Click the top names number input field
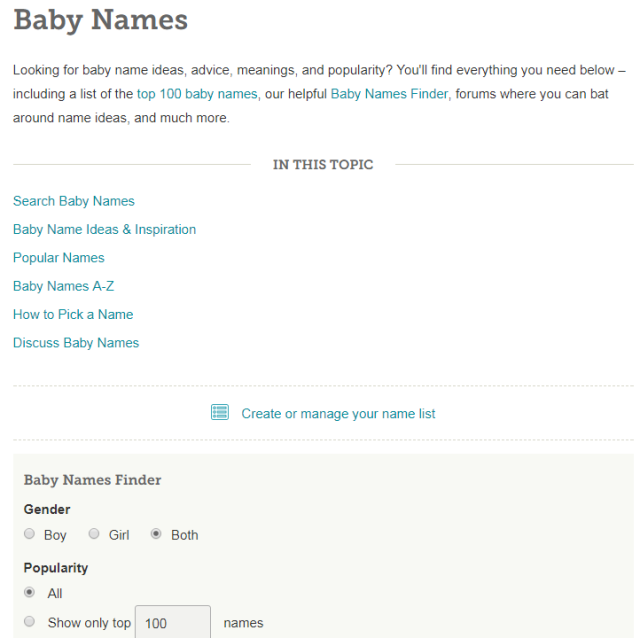The image size is (640, 638). (173, 622)
